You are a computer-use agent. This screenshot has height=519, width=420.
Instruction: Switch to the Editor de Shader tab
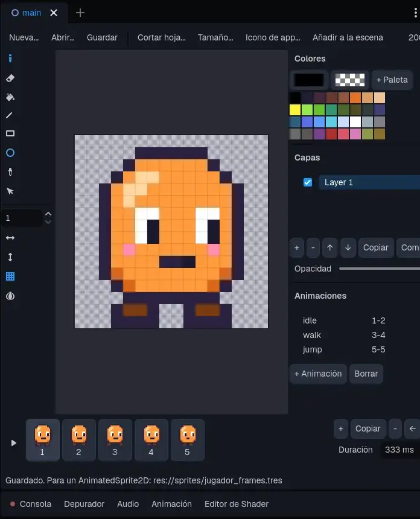tap(237, 504)
